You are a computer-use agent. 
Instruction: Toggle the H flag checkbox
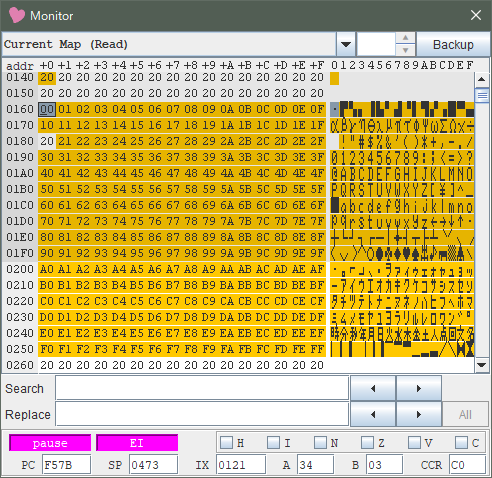pyautogui.click(x=227, y=443)
